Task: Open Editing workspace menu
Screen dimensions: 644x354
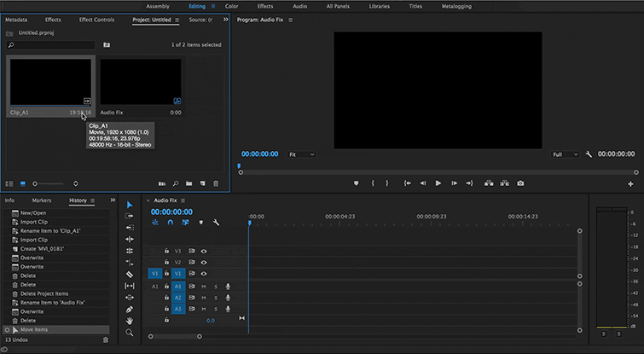Action: tap(213, 6)
